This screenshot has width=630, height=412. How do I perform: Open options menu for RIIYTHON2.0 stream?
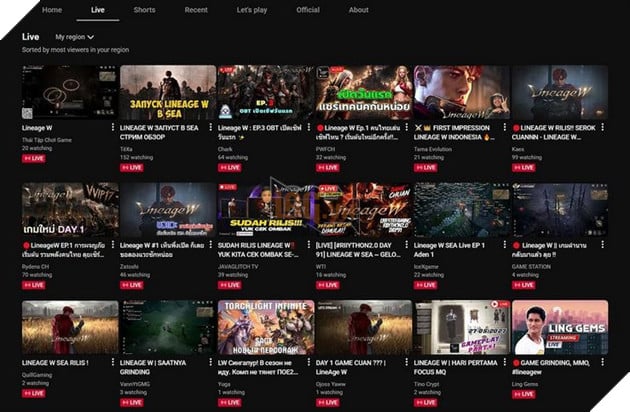407,245
